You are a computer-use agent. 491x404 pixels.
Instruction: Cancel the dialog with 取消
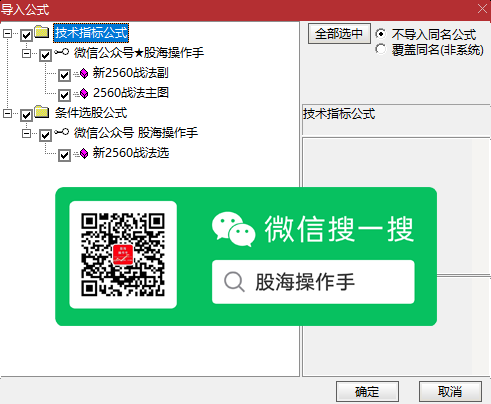point(450,392)
